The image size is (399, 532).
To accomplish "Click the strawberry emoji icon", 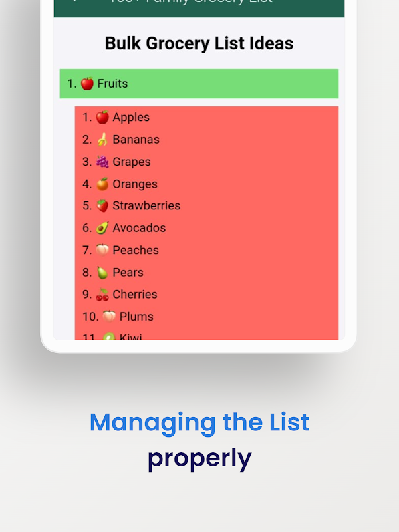I will [x=102, y=205].
